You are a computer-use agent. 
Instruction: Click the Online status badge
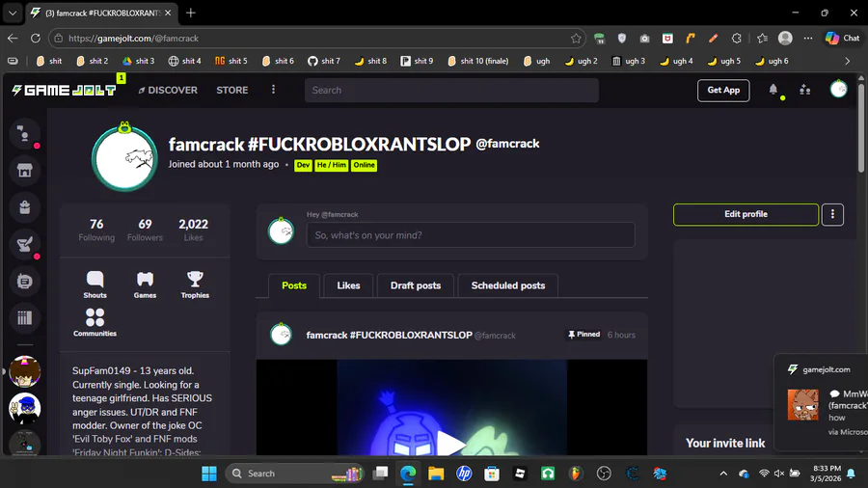tap(364, 165)
